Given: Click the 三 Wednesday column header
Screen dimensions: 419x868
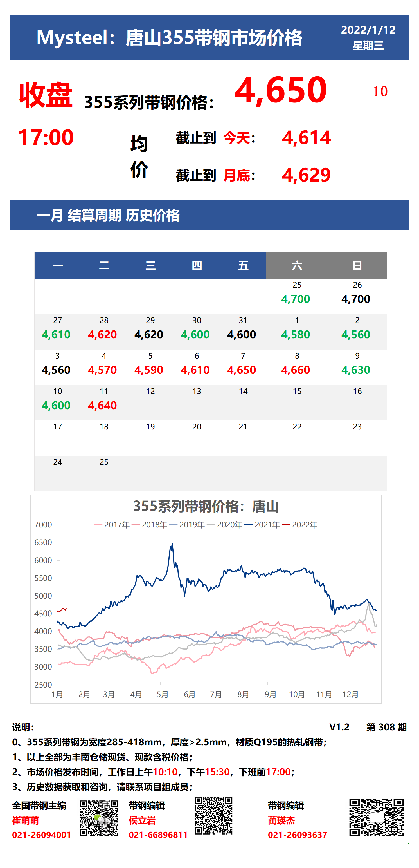Looking at the screenshot, I should pyautogui.click(x=150, y=265).
